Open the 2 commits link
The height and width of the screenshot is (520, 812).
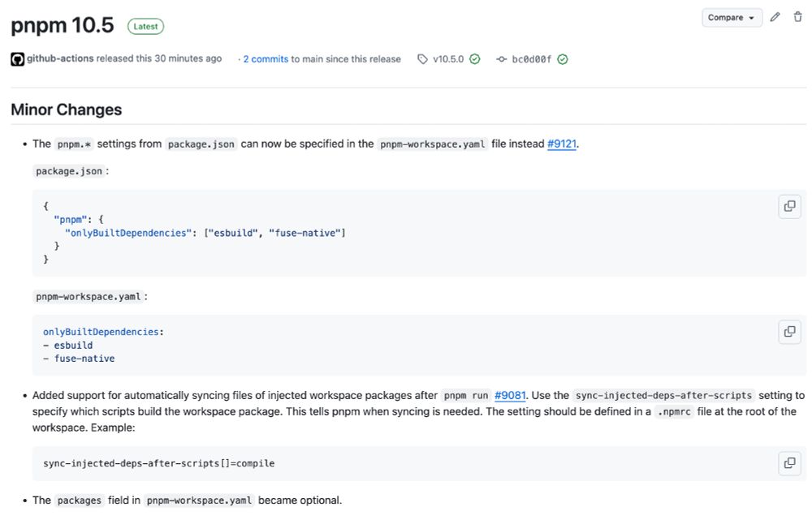(266, 59)
